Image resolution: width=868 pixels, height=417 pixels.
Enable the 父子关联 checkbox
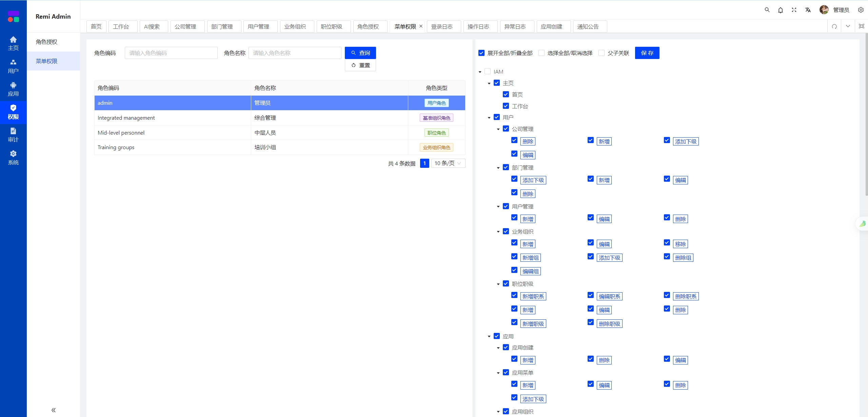pos(601,53)
